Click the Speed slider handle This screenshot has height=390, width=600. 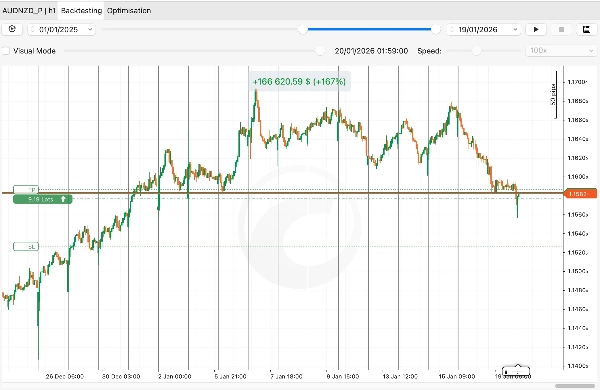pos(476,51)
